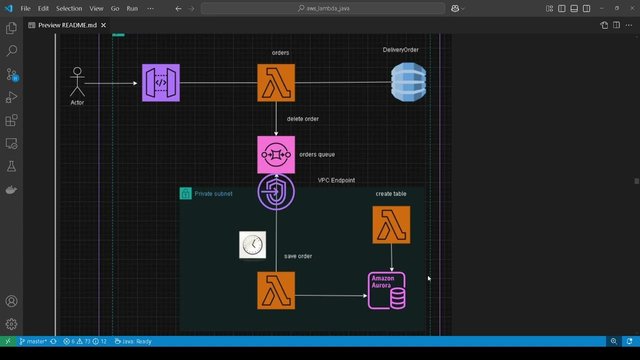Click the aws_lambda_java search command box
Screen dimensions: 640x360
(x=323, y=9)
